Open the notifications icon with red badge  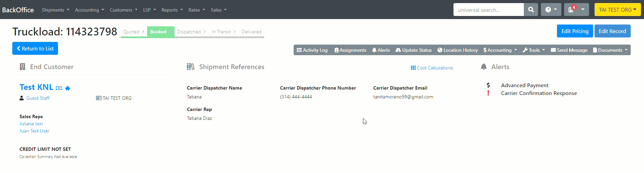(576, 10)
